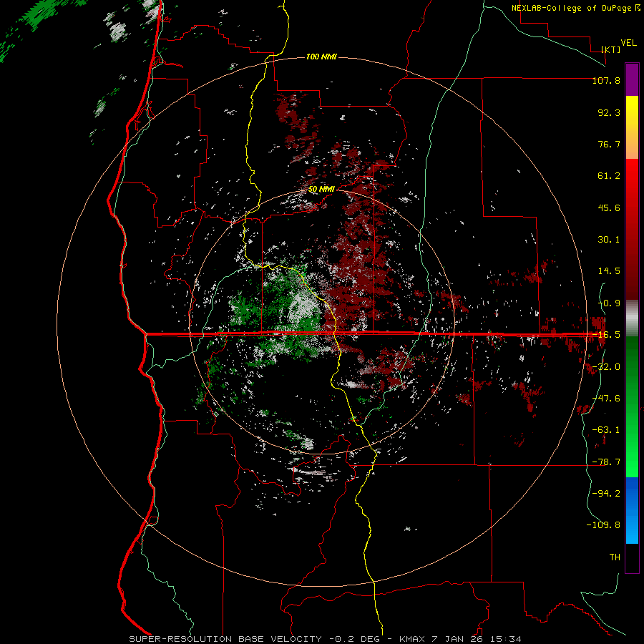This screenshot has height=644, width=644.
Task: Click the VEL legend title
Action: (628, 43)
